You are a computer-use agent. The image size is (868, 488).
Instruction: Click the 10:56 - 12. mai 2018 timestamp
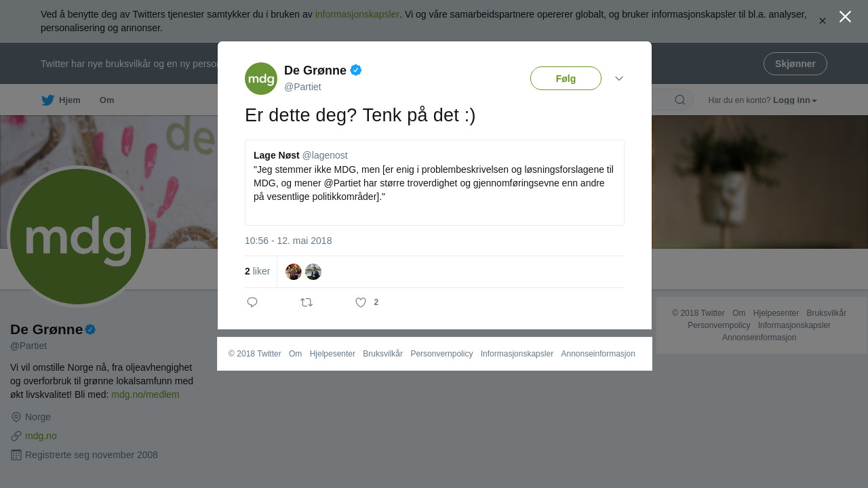point(288,241)
